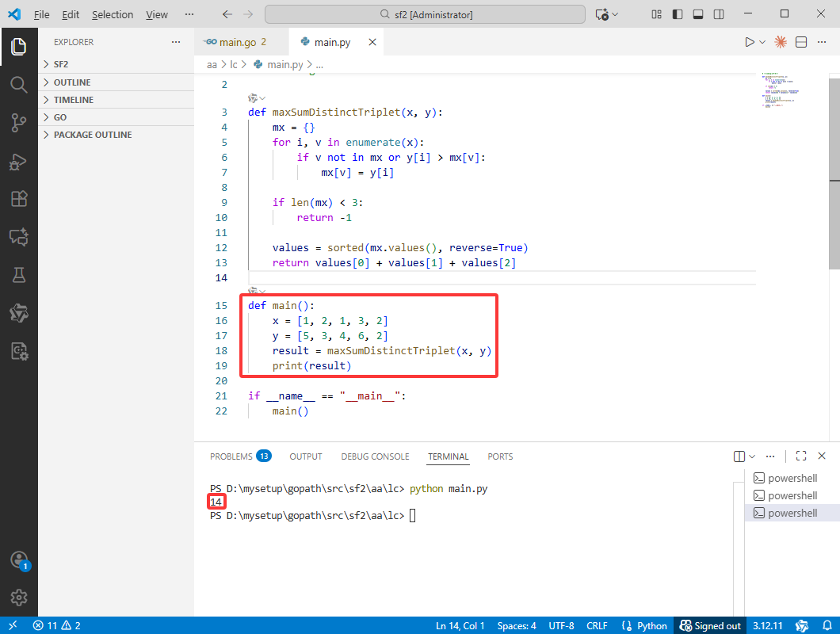Screen dimensions: 840x634
Task: Change indentation via Spaces: 4
Action: tap(517, 625)
